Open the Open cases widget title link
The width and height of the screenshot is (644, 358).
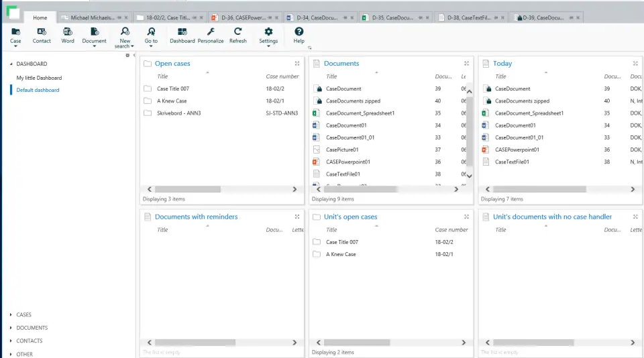[x=172, y=63]
